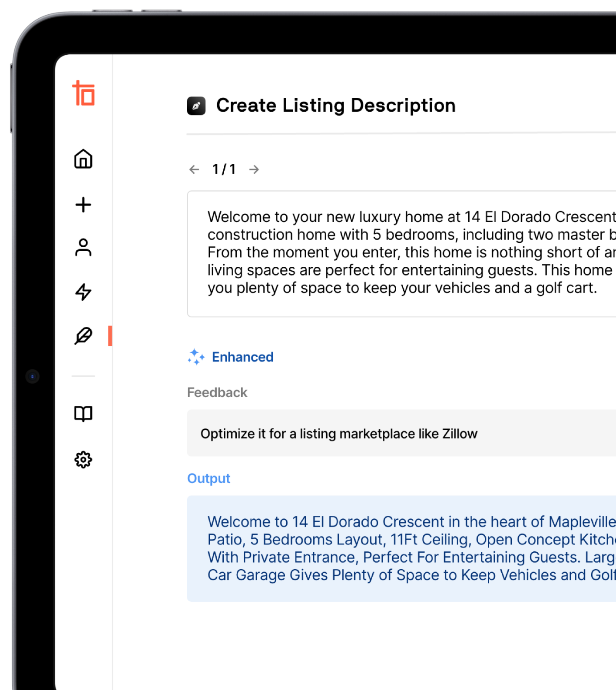Go to next description with right arrow
The image size is (616, 690).
(x=254, y=169)
